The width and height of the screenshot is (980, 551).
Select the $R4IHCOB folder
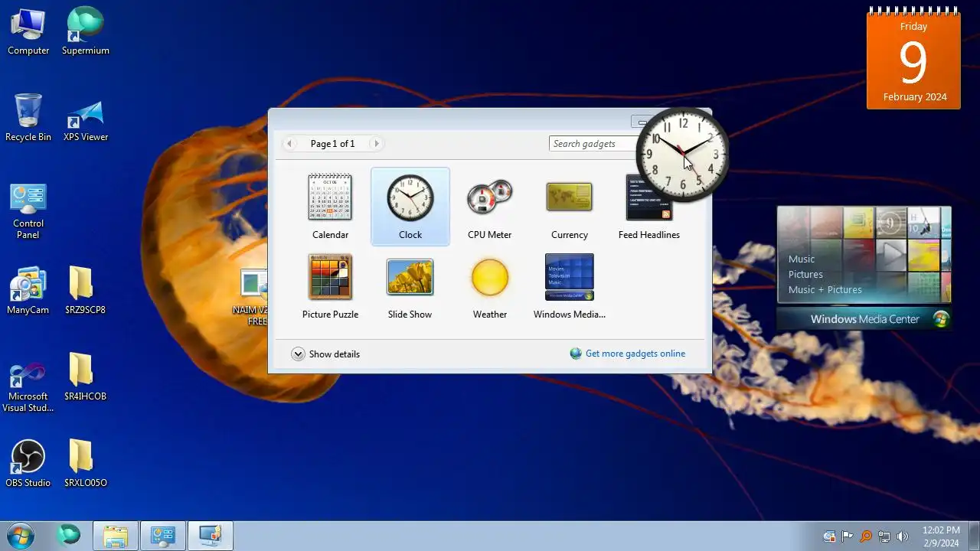click(x=85, y=378)
